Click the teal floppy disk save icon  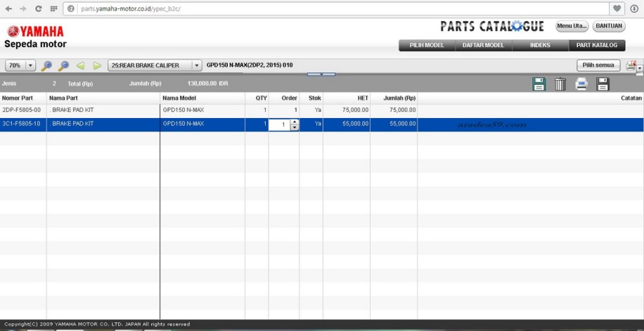click(x=539, y=84)
